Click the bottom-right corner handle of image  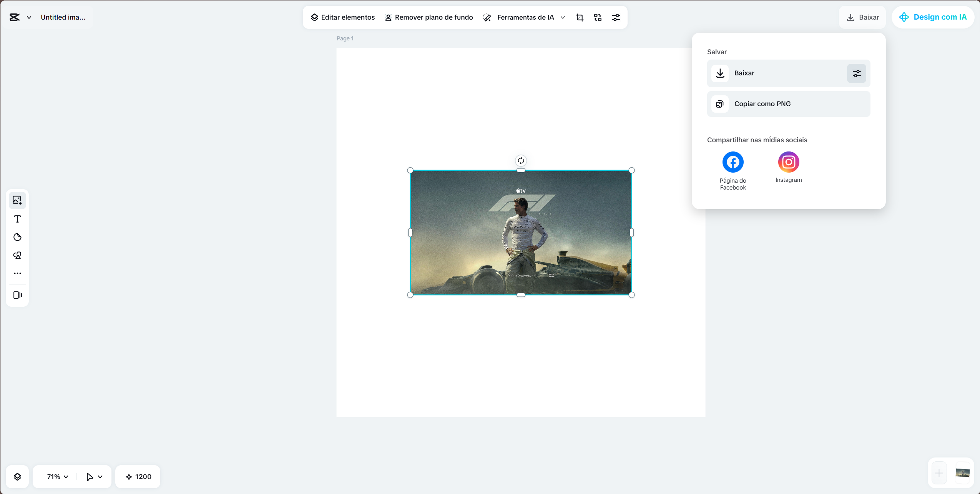[631, 295]
